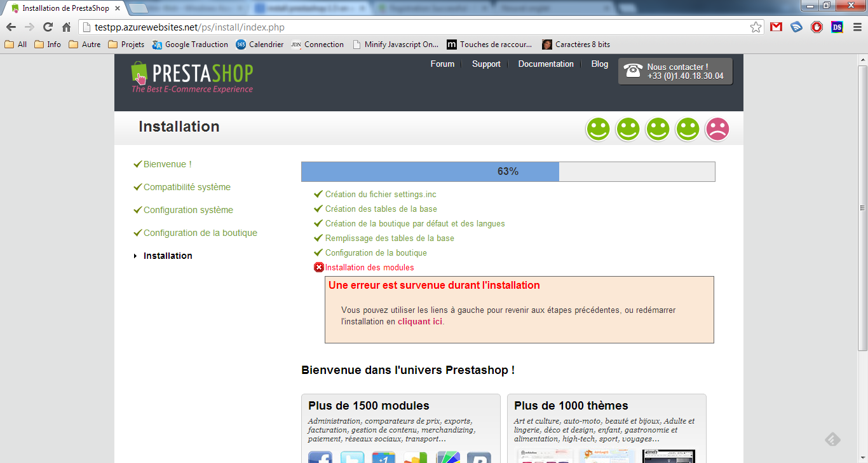
Task: Open the Forum menu link
Action: tap(442, 64)
